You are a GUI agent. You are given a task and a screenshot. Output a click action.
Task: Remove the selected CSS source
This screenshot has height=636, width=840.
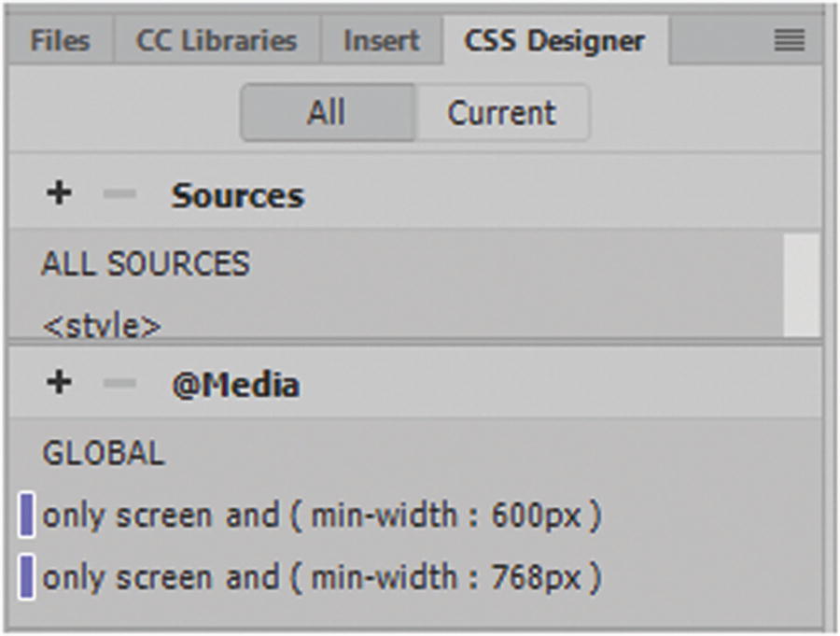tap(119, 194)
